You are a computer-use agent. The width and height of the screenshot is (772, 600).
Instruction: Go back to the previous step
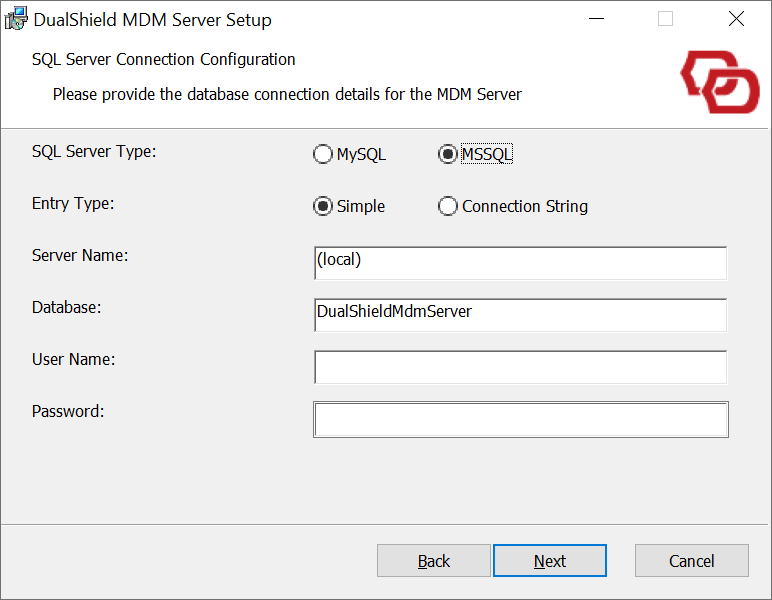pyautogui.click(x=434, y=561)
